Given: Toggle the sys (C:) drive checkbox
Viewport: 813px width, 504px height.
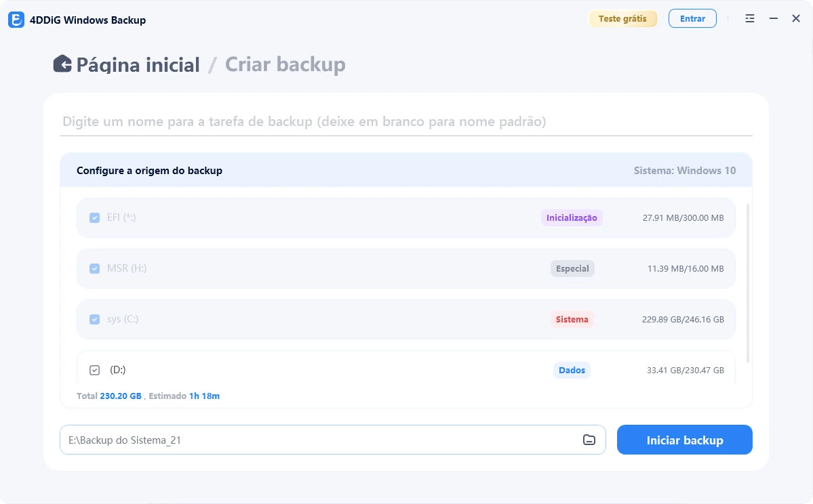Looking at the screenshot, I should tap(95, 319).
